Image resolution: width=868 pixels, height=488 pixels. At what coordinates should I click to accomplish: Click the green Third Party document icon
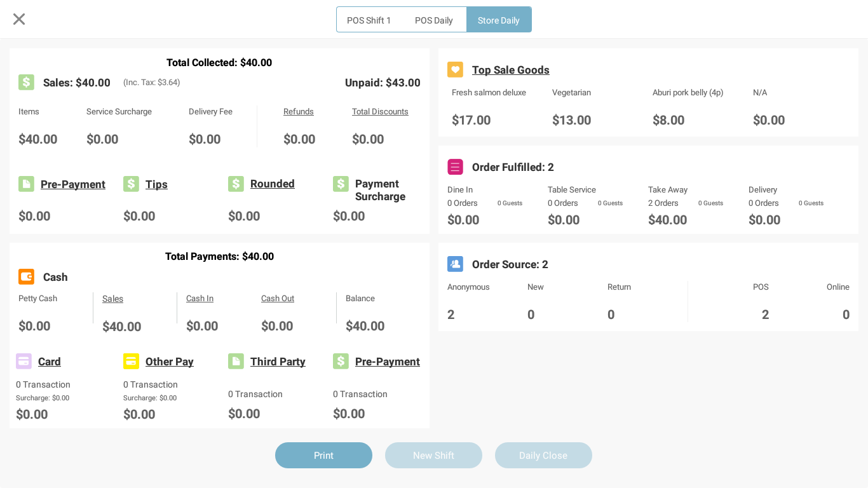236,361
